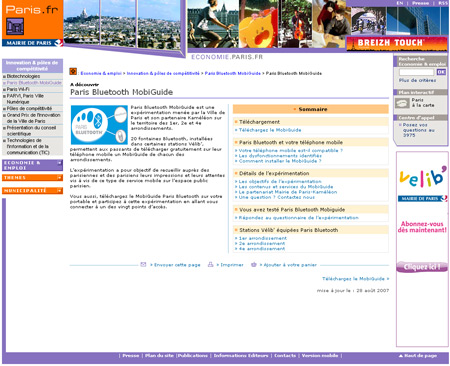Click OK search button
Image resolution: width=450 pixels, height=366 pixels.
[441, 72]
